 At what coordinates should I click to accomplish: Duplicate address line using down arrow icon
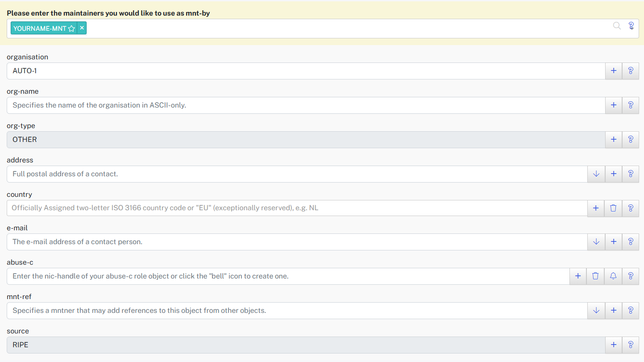[x=596, y=174]
